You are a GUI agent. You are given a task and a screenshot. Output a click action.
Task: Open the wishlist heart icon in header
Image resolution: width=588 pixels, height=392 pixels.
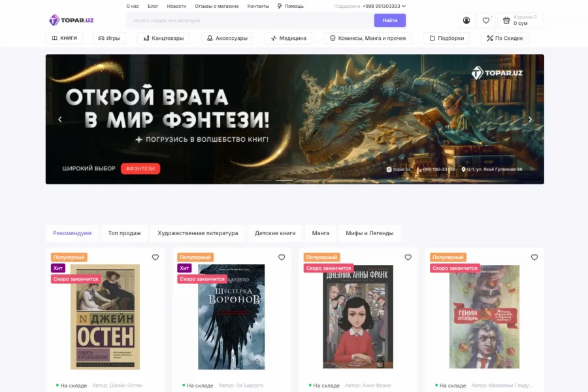[x=486, y=21]
